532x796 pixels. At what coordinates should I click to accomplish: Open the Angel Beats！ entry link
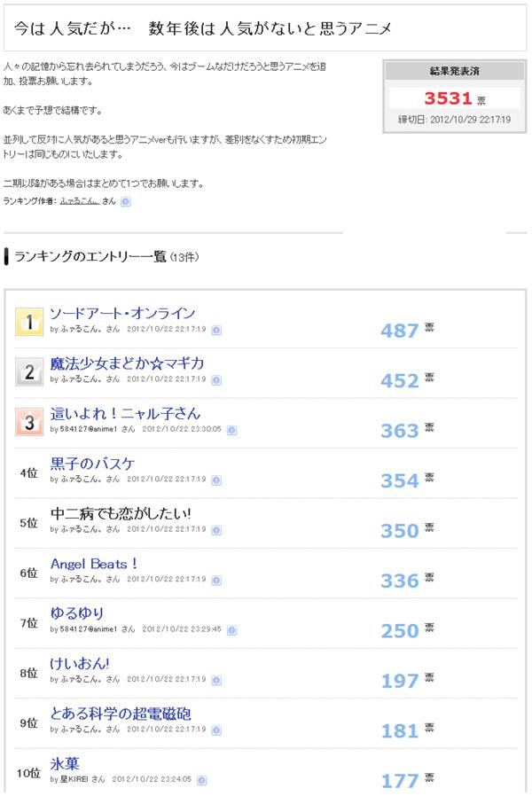[x=94, y=564]
